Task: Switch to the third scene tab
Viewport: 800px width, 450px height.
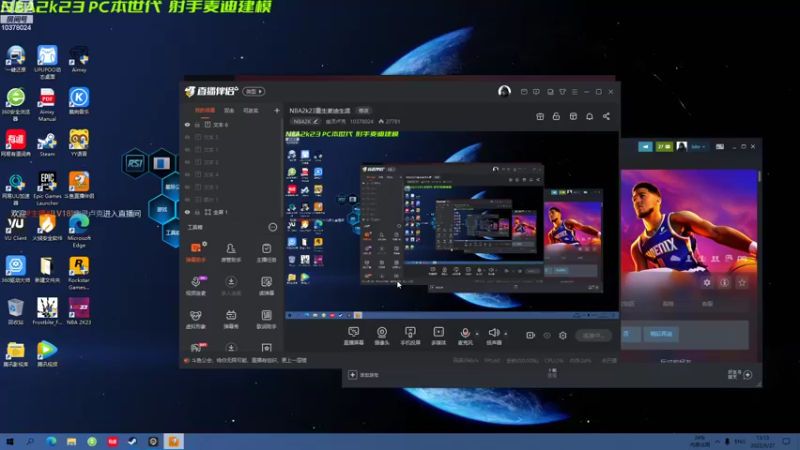Action: (x=251, y=110)
